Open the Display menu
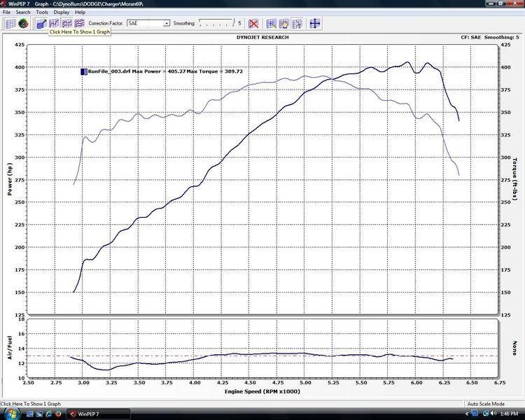525x420 pixels. pos(62,12)
